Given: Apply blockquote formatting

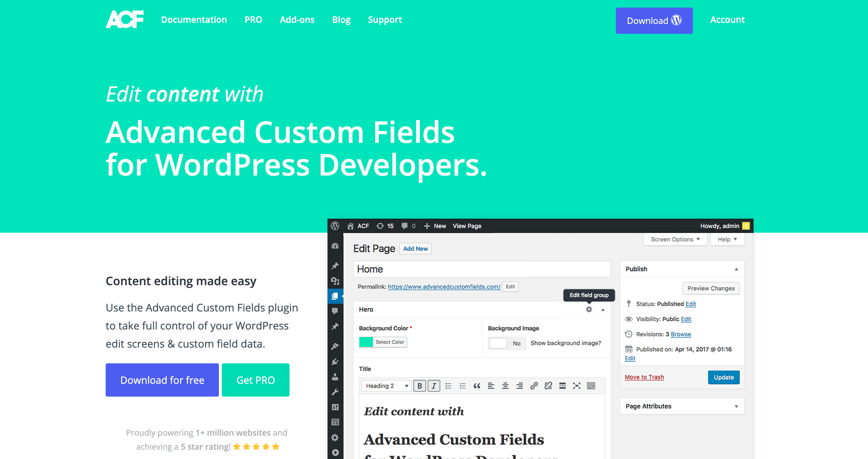Looking at the screenshot, I should tap(476, 386).
